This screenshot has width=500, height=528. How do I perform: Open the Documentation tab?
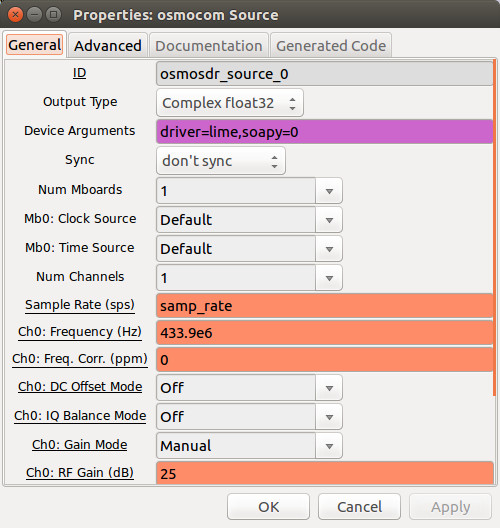click(x=209, y=45)
